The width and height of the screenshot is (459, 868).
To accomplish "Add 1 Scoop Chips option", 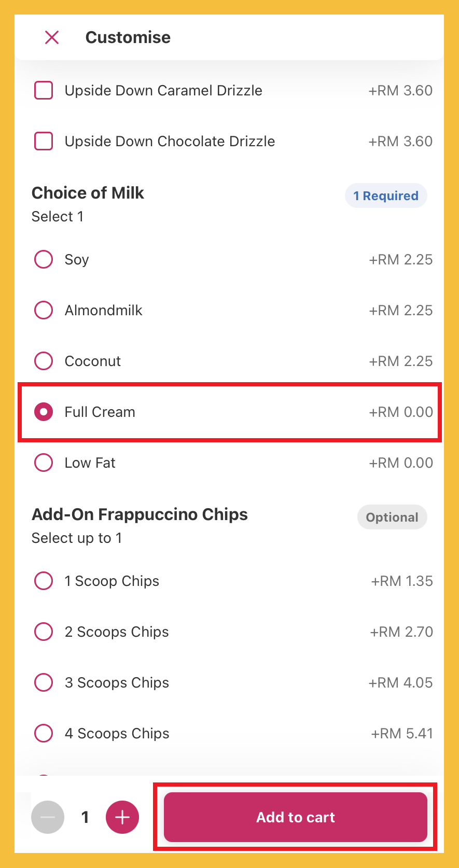I will click(x=44, y=581).
